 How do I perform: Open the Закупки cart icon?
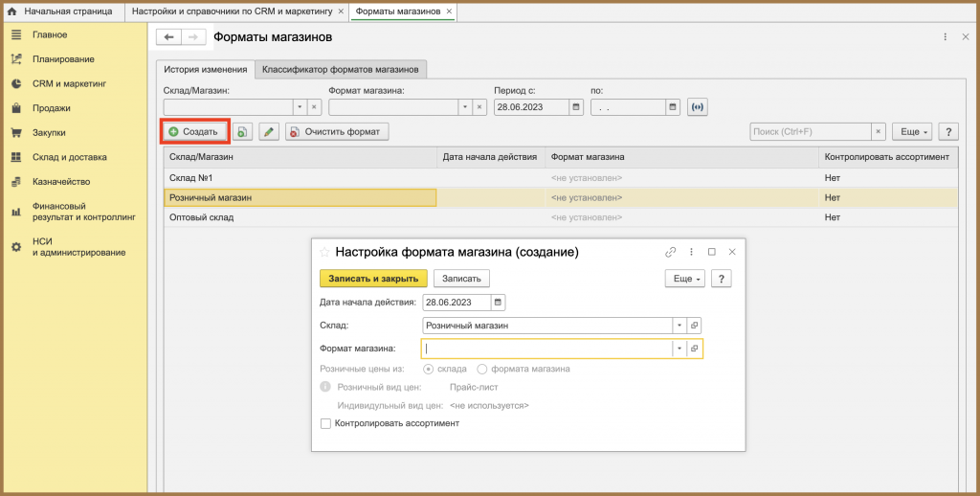16,132
